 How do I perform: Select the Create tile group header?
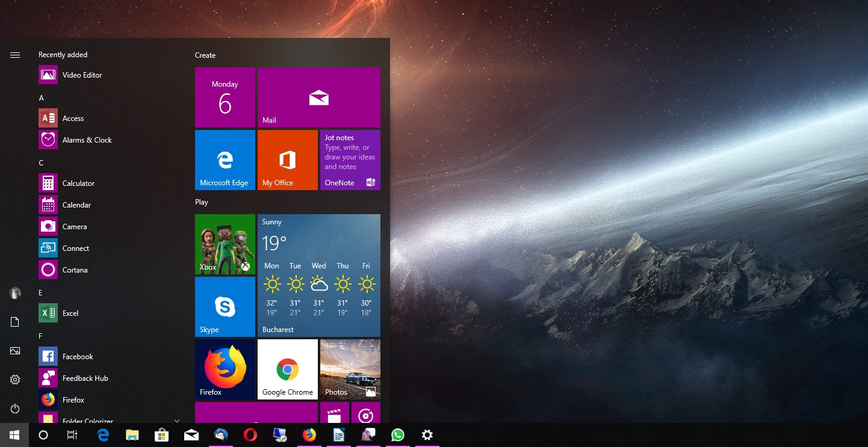coord(205,55)
